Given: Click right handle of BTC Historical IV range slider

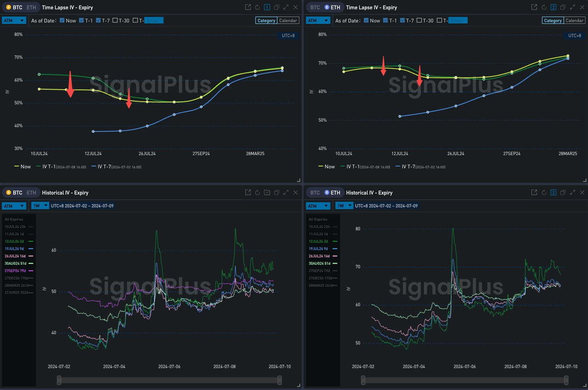Looking at the screenshot, I should (280, 380).
